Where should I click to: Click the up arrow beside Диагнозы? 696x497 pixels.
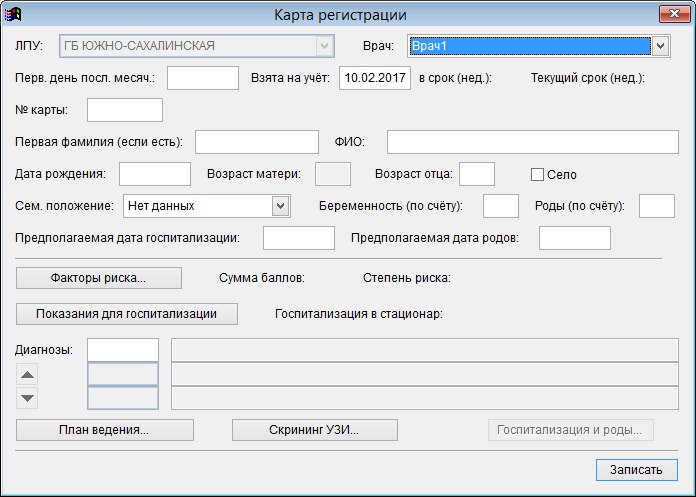28,375
